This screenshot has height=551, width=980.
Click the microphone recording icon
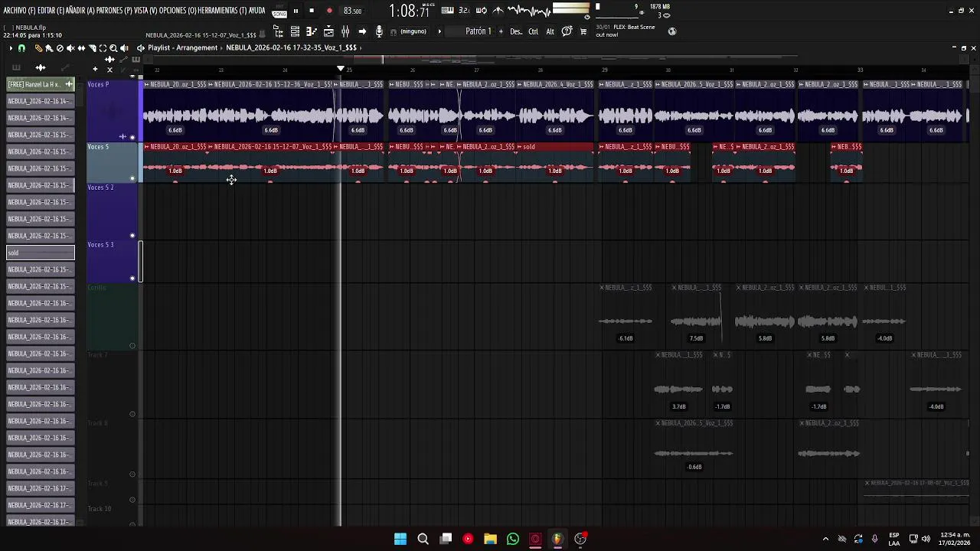click(x=379, y=31)
